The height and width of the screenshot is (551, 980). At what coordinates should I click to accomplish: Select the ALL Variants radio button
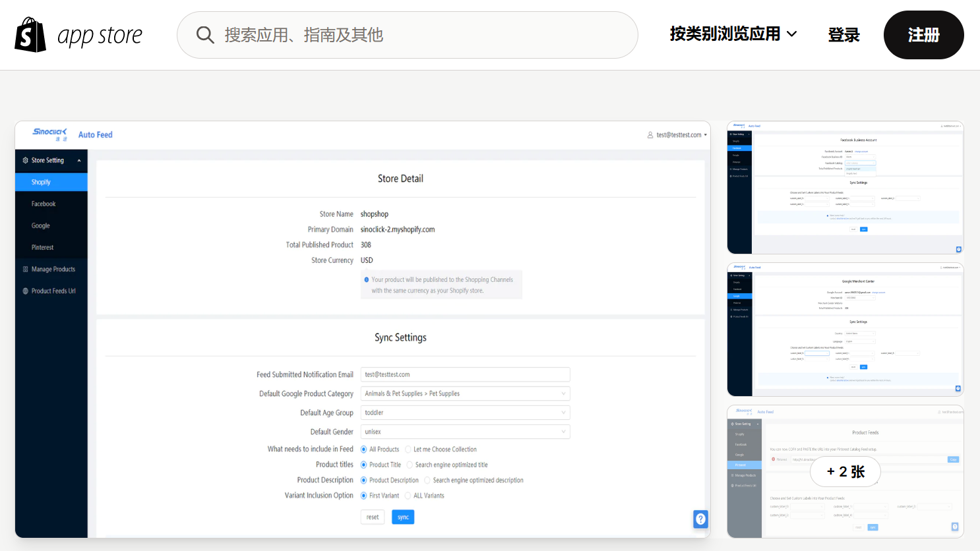(408, 496)
